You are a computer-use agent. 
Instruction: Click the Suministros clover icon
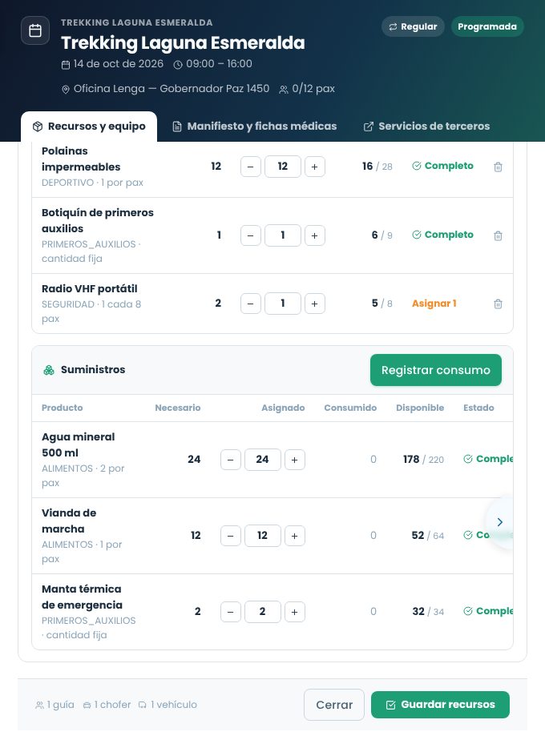pyautogui.click(x=49, y=370)
